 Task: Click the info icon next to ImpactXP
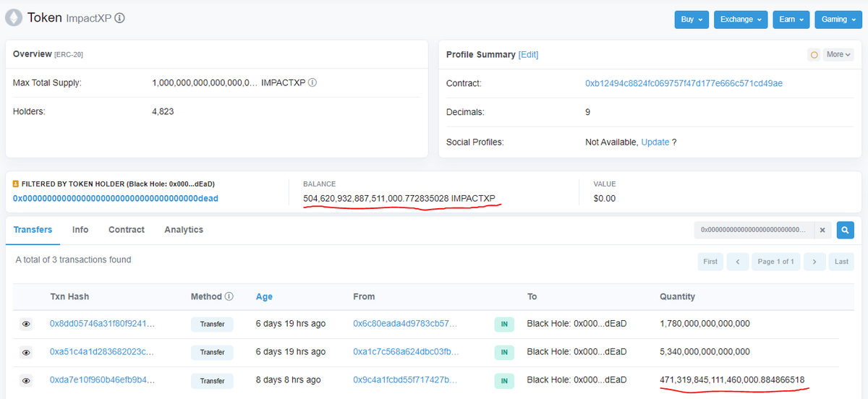(x=120, y=18)
